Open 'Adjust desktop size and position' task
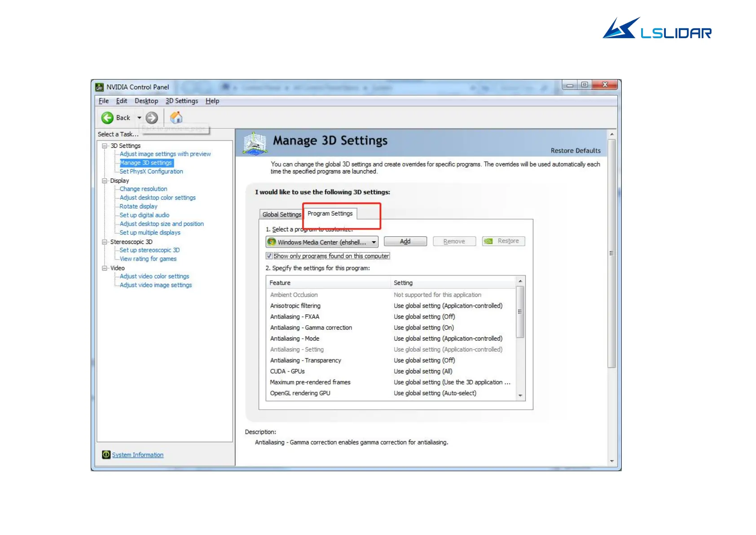This screenshot has height=535, width=756. [162, 224]
